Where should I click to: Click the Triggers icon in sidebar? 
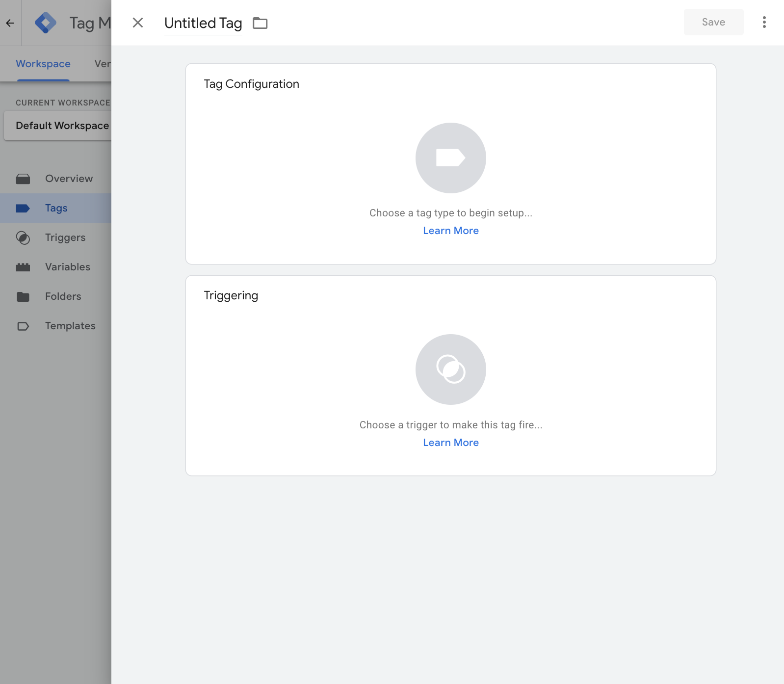(x=23, y=237)
